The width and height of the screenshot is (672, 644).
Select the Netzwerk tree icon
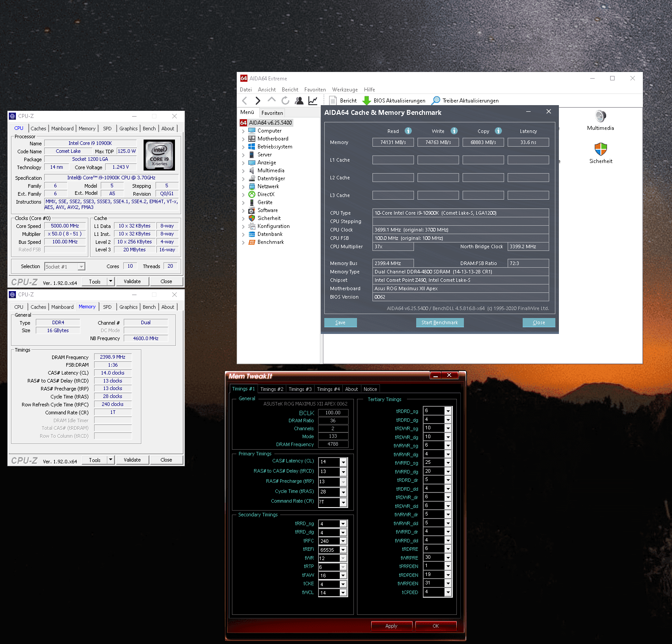252,186
